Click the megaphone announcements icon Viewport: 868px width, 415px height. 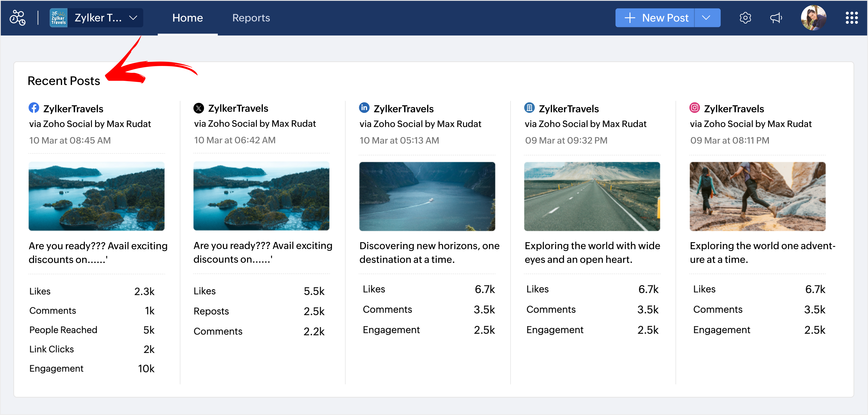click(x=776, y=18)
